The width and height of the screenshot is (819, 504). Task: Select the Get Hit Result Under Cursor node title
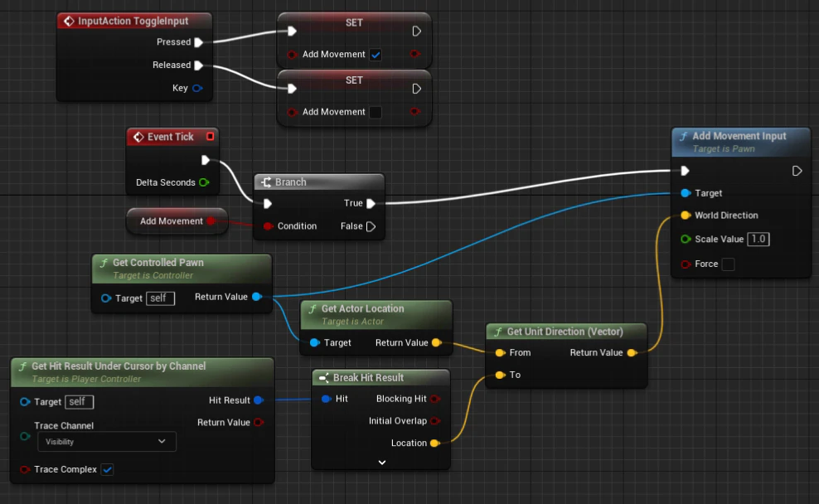[119, 366]
